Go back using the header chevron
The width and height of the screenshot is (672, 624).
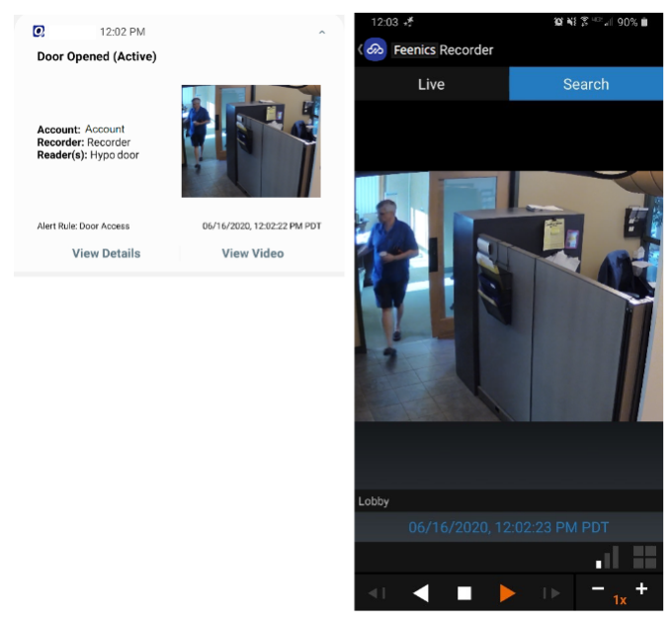click(360, 49)
